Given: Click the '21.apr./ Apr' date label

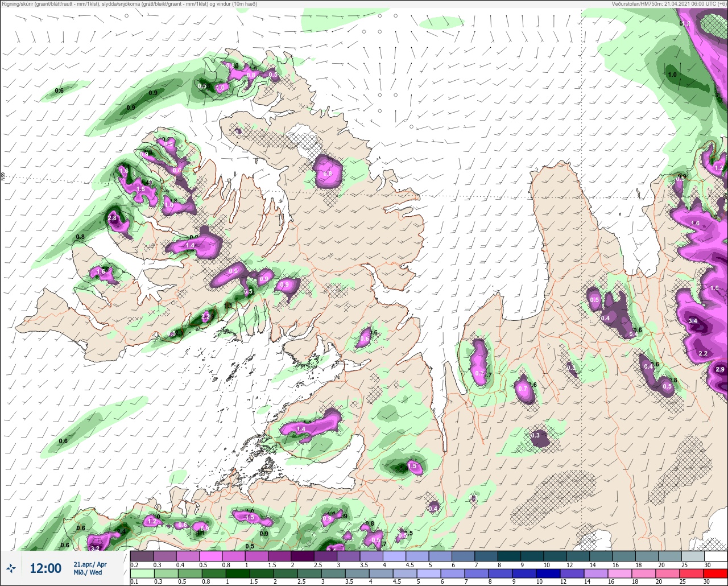Looking at the screenshot, I should coord(90,564).
